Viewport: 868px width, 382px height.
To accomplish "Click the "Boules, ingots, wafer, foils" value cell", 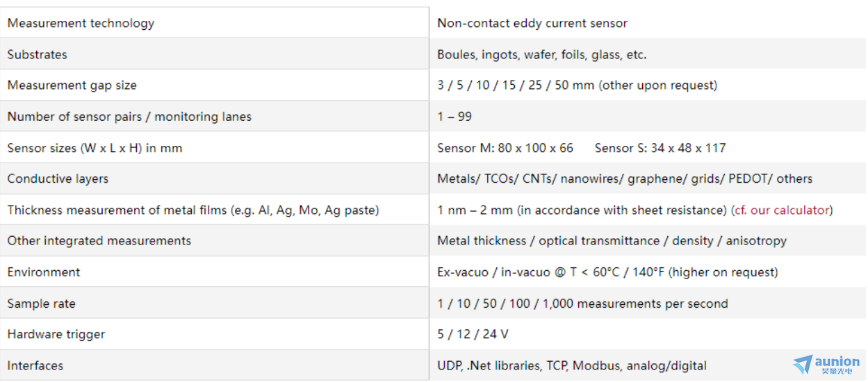I will (541, 54).
